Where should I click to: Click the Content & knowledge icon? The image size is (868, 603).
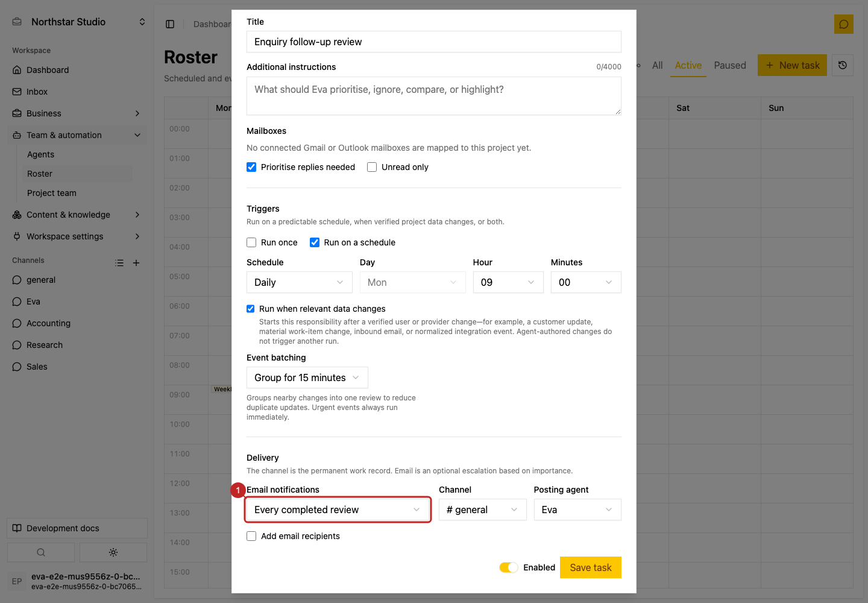click(x=17, y=215)
